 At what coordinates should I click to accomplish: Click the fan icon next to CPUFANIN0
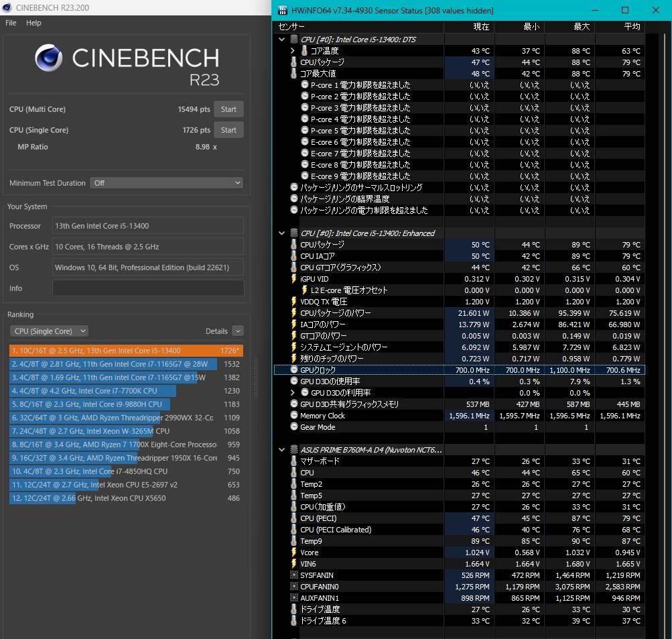(x=293, y=587)
